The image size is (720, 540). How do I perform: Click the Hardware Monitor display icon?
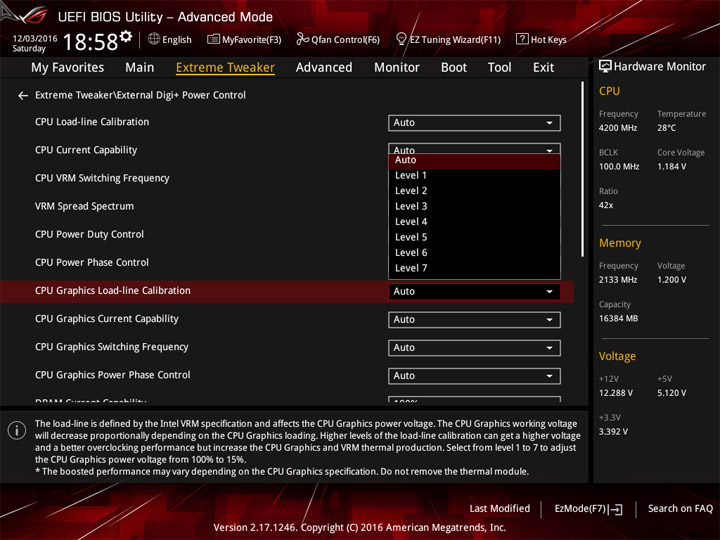pyautogui.click(x=605, y=66)
